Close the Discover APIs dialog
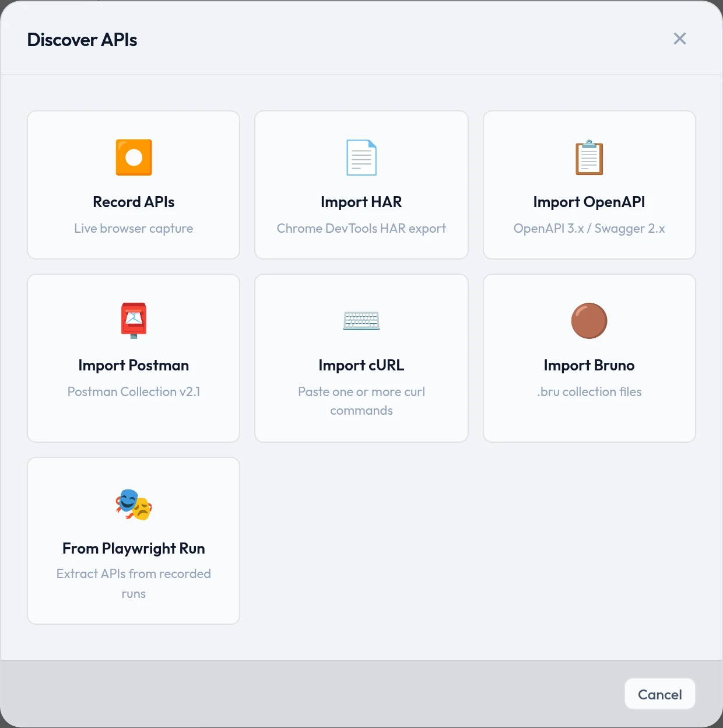The width and height of the screenshot is (723, 728). coord(680,38)
